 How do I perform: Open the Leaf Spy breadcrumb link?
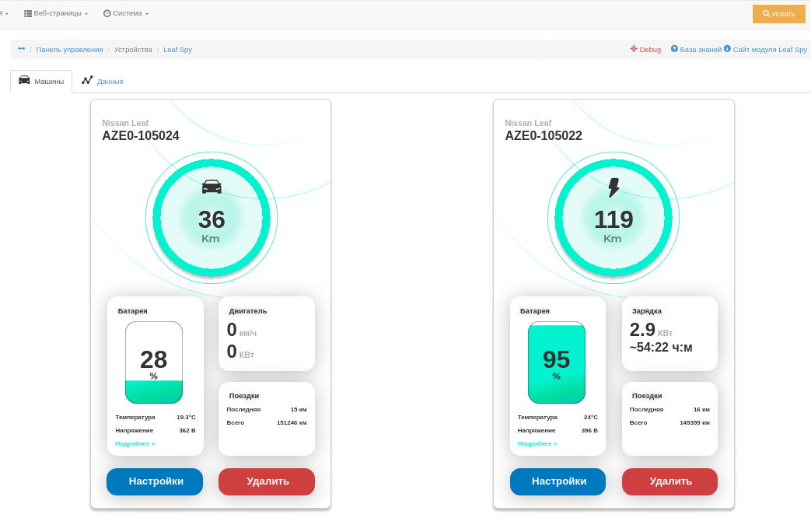point(177,50)
